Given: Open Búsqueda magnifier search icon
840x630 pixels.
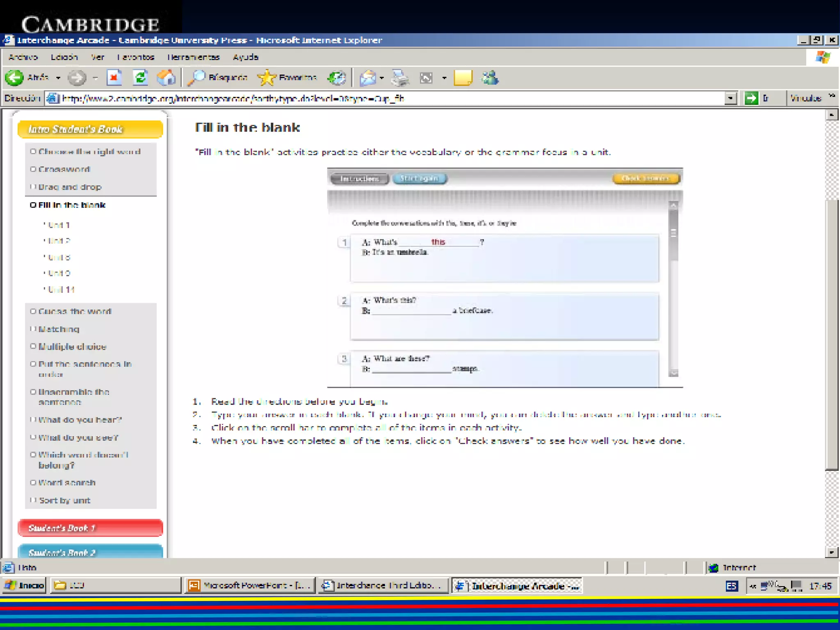Looking at the screenshot, I should [196, 78].
